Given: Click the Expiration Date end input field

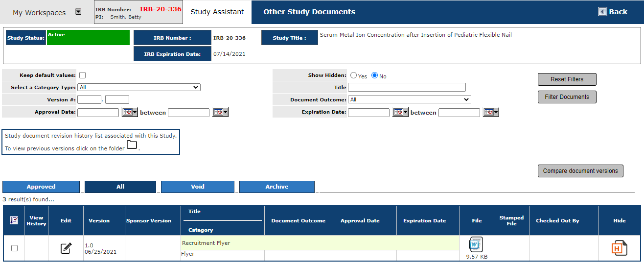Looking at the screenshot, I should click(x=459, y=112).
